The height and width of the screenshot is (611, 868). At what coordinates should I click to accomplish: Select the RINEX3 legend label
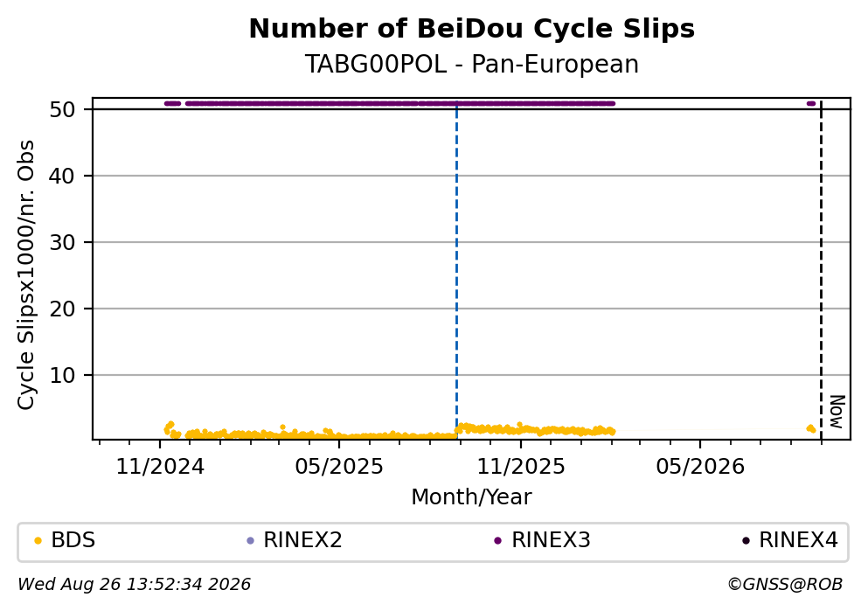(551, 540)
